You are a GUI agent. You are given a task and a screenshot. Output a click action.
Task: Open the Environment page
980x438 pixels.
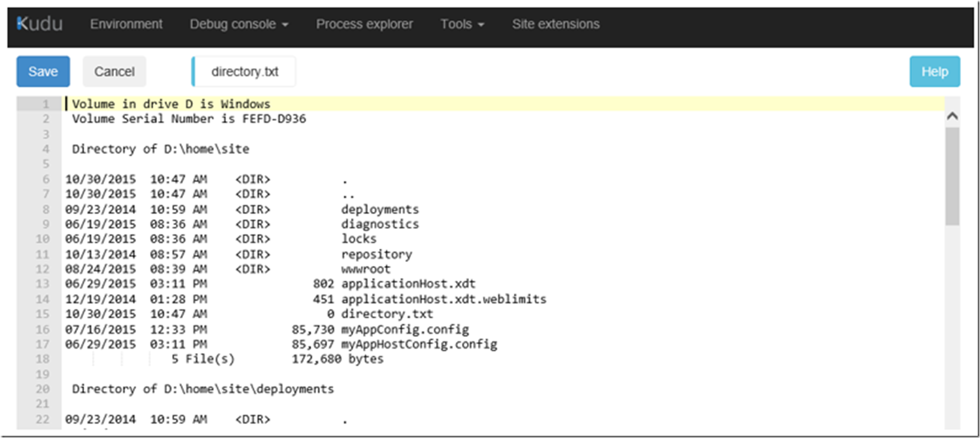coord(126,24)
